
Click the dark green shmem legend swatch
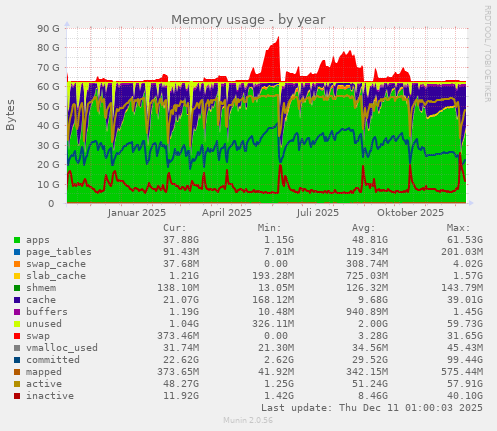(x=17, y=288)
